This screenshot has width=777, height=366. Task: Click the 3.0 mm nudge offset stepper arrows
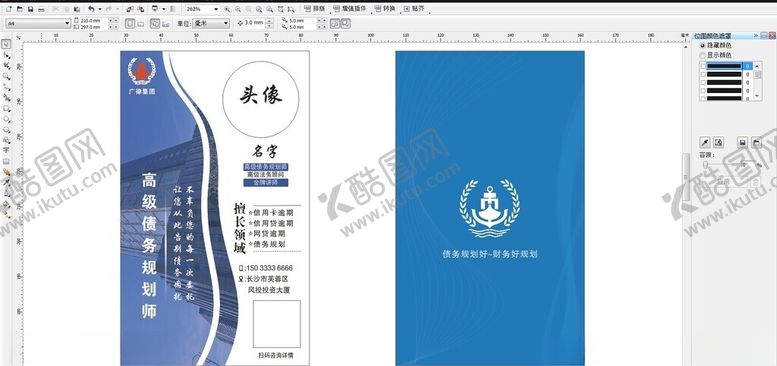(269, 23)
